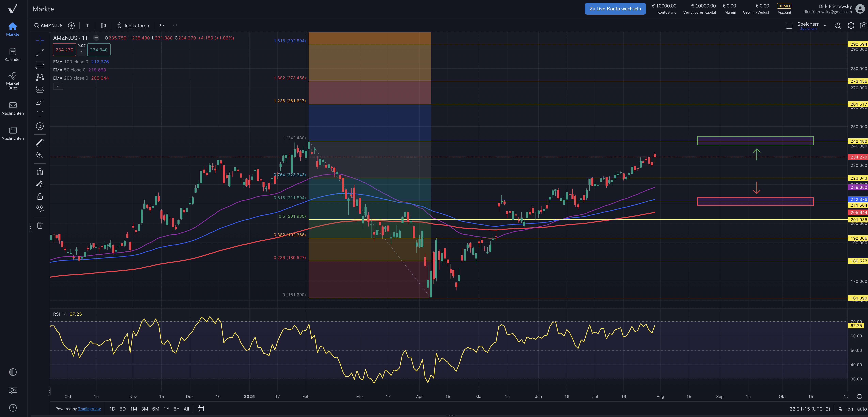Open chart settings gear icon

pyautogui.click(x=851, y=26)
